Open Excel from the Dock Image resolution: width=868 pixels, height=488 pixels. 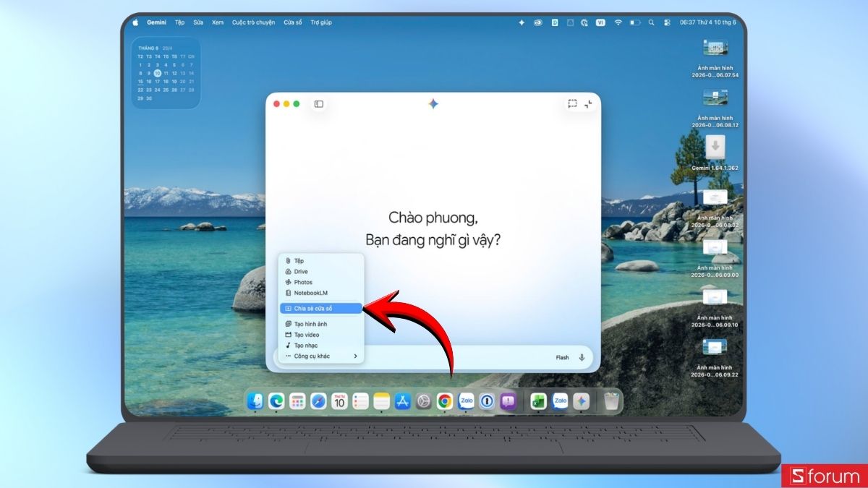tap(538, 401)
